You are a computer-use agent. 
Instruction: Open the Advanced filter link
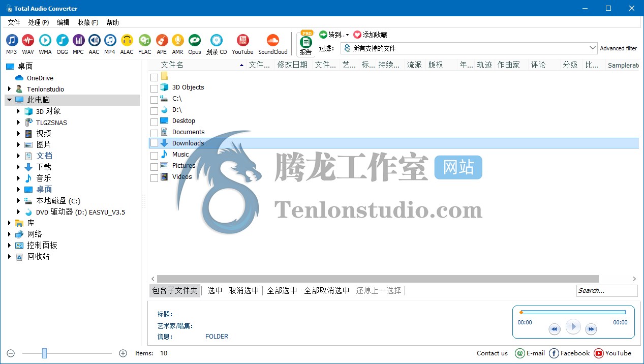pos(619,48)
